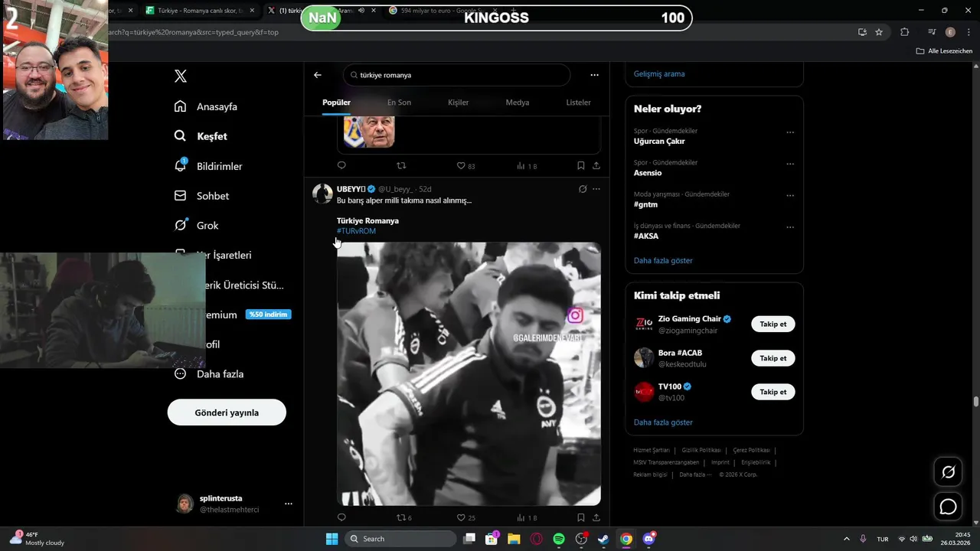
Task: Follow Zio Gaming Chair
Action: click(x=773, y=324)
